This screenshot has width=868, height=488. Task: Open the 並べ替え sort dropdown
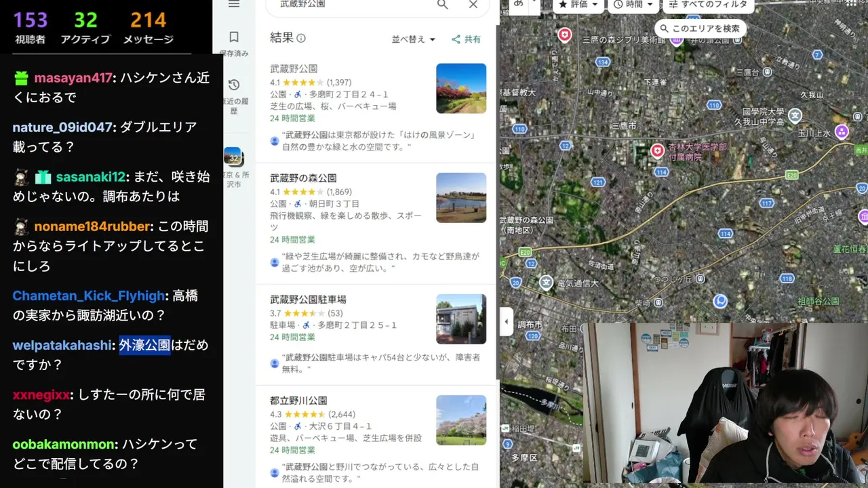click(x=414, y=39)
